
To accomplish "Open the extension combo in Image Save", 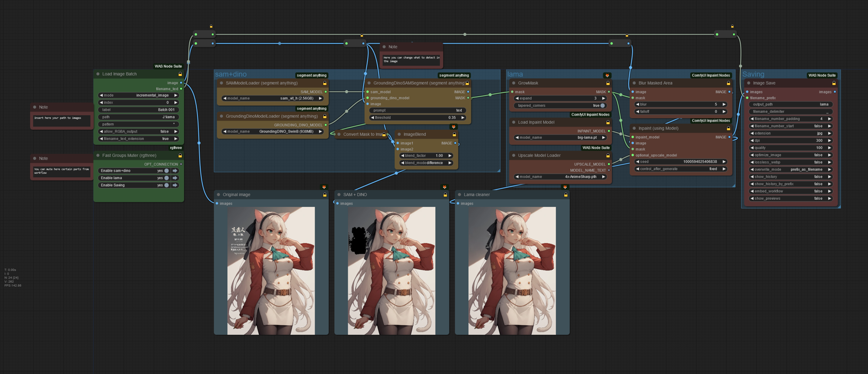I will point(791,134).
